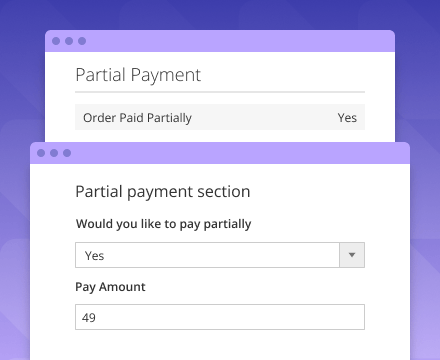Click the third dot of the back window
440x360 pixels.
pyautogui.click(x=82, y=41)
